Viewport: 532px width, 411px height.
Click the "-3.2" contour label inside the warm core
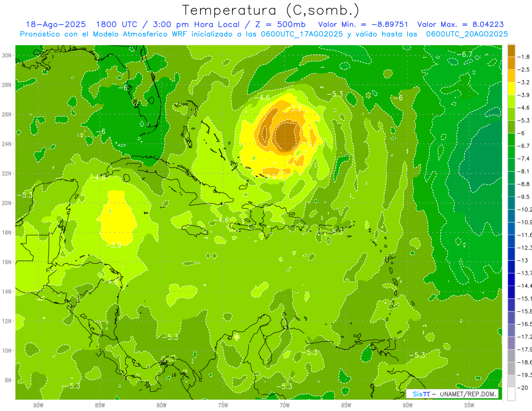coord(293,109)
